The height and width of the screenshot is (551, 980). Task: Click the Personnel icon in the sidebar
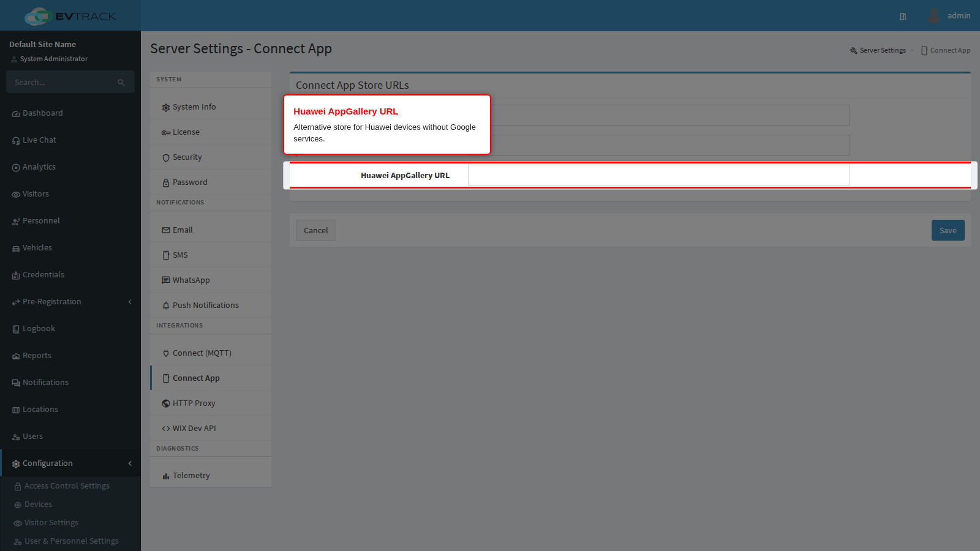click(x=16, y=222)
